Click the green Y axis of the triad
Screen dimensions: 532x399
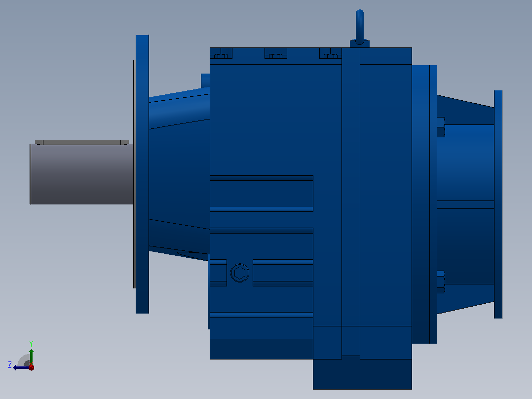(x=31, y=357)
